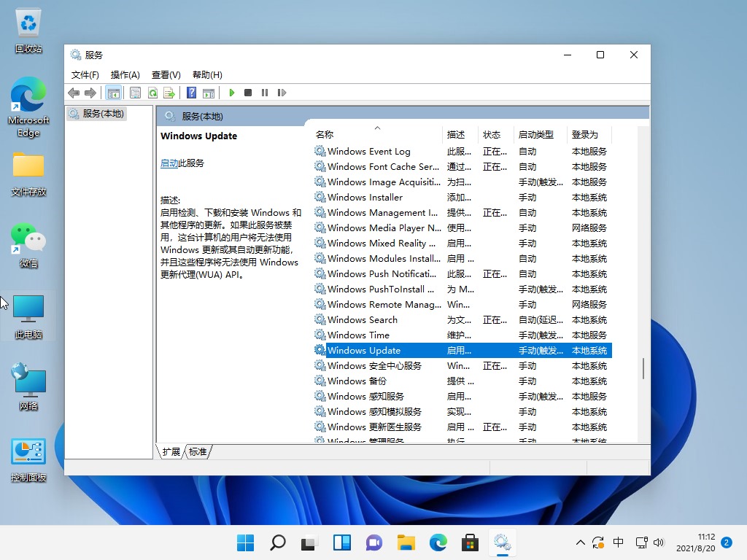747x560 pixels.
Task: Click the Pause Service toolbar icon
Action: [264, 93]
